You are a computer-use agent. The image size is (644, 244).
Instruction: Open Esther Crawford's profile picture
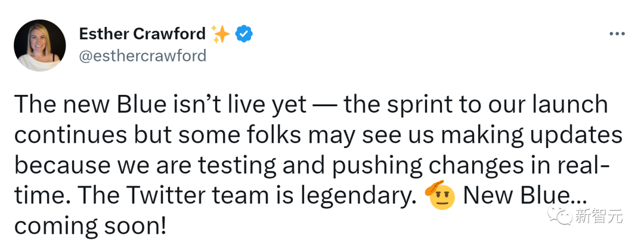(39, 45)
